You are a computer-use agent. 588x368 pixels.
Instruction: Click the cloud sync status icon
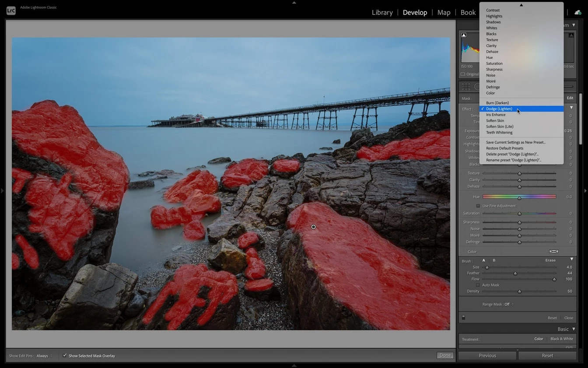[x=577, y=12]
